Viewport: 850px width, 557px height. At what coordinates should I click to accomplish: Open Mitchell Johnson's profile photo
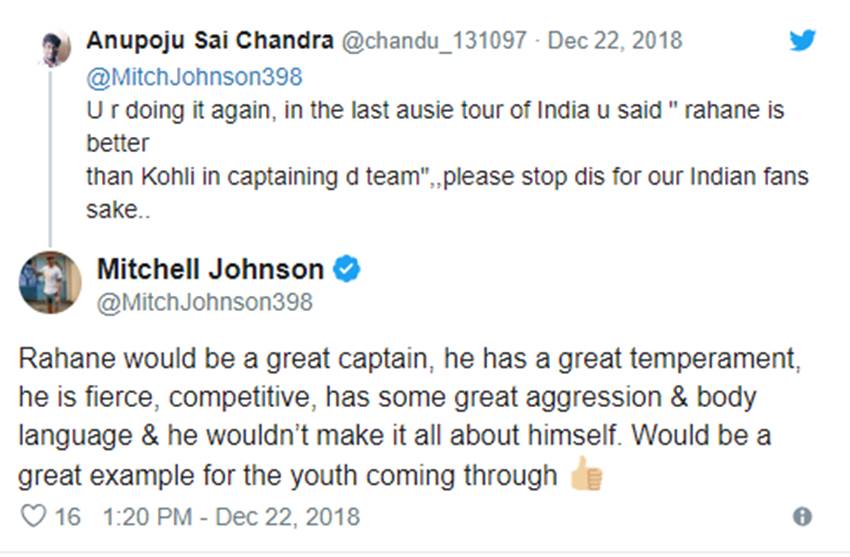tap(50, 282)
